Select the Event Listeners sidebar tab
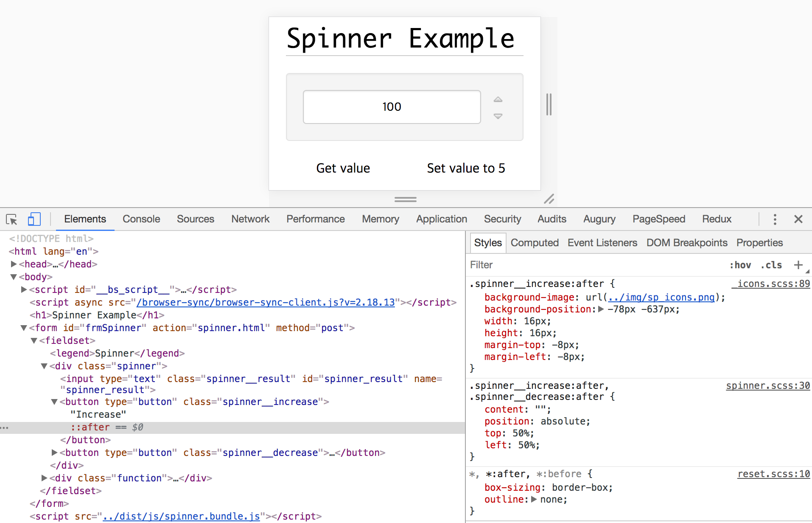This screenshot has width=812, height=523. (602, 243)
